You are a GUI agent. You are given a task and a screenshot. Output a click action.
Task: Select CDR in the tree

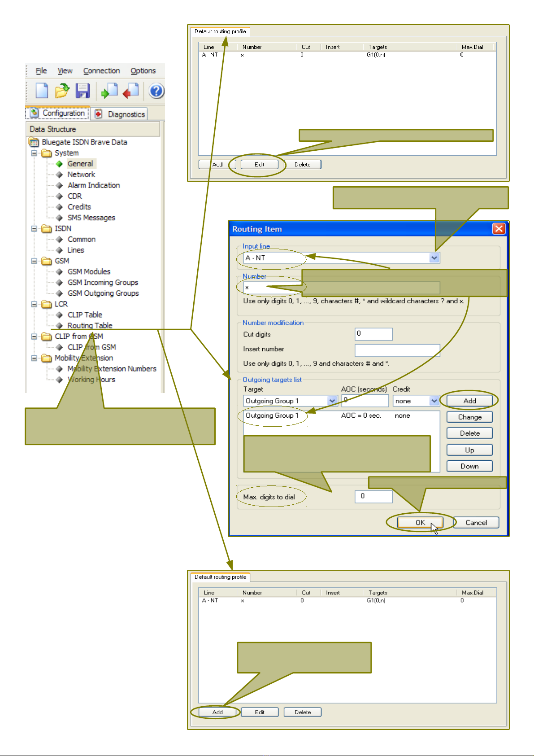75,196
